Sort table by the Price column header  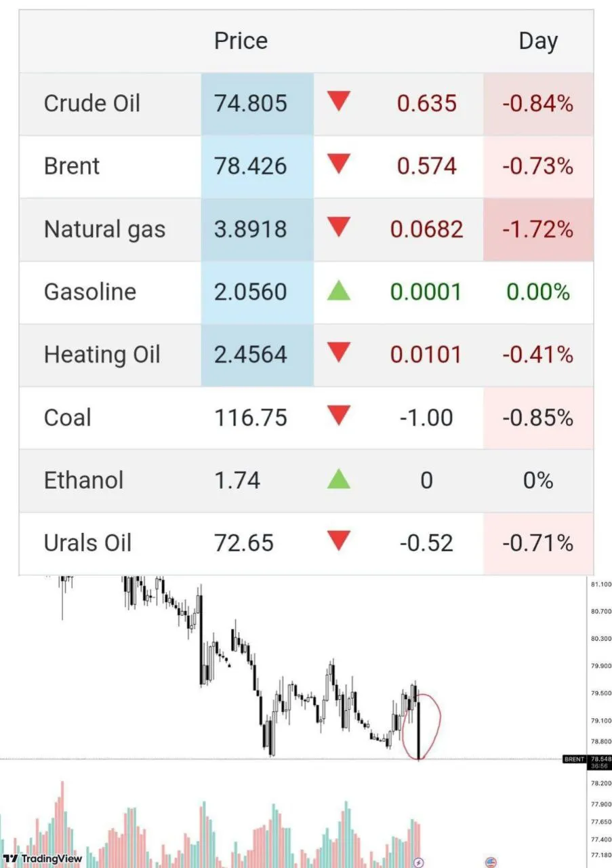click(x=241, y=41)
